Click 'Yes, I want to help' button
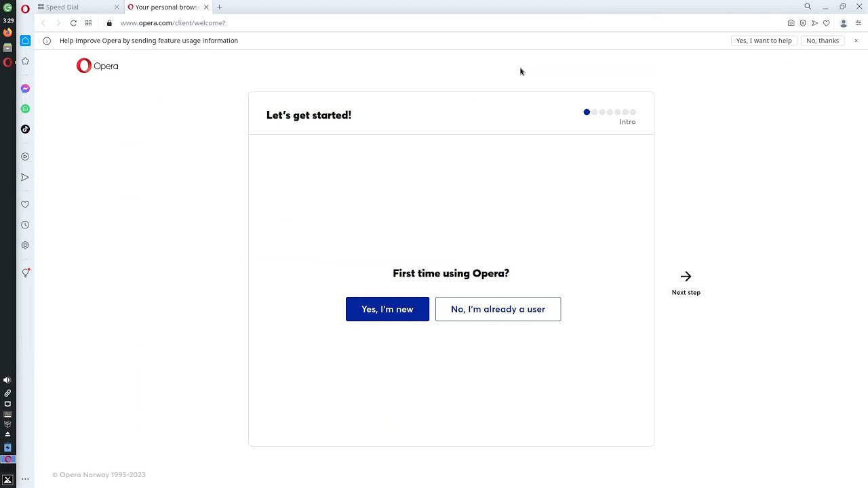This screenshot has width=868, height=488. 764,41
